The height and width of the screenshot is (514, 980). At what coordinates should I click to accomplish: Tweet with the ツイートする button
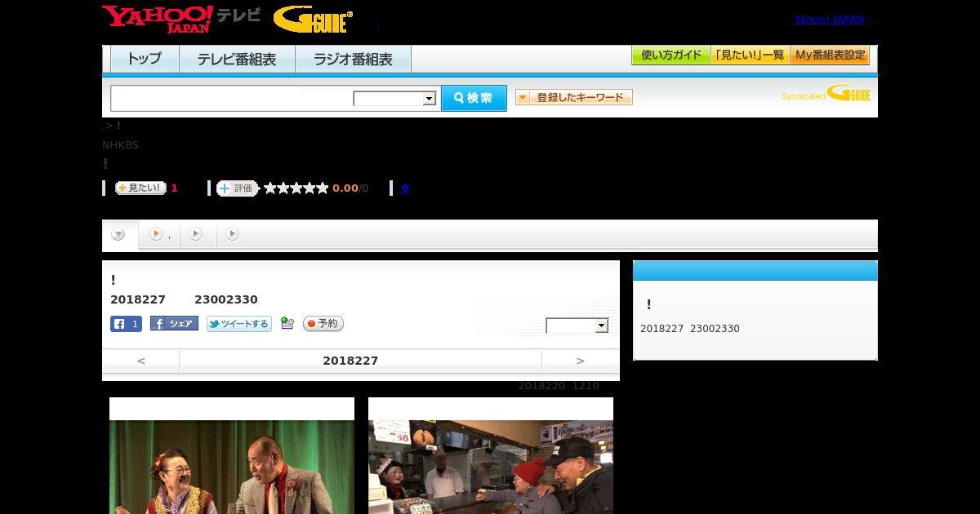238,324
